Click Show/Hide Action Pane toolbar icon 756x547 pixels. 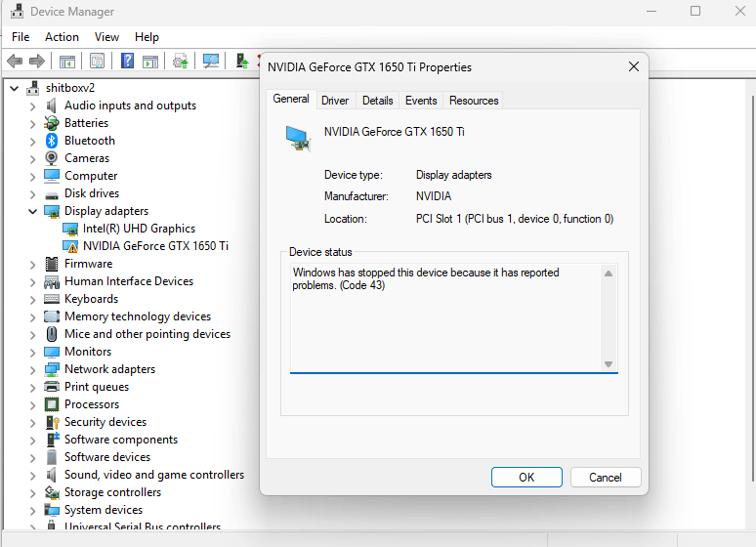tap(150, 62)
